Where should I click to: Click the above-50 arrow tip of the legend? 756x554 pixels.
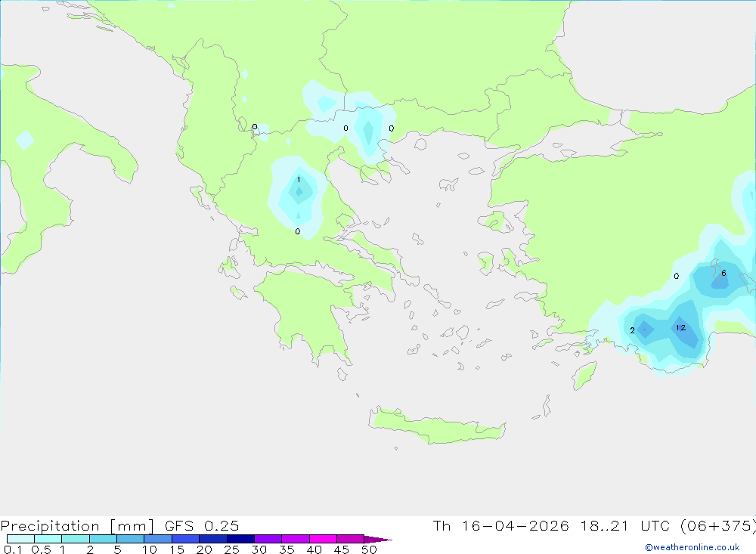pos(377,539)
